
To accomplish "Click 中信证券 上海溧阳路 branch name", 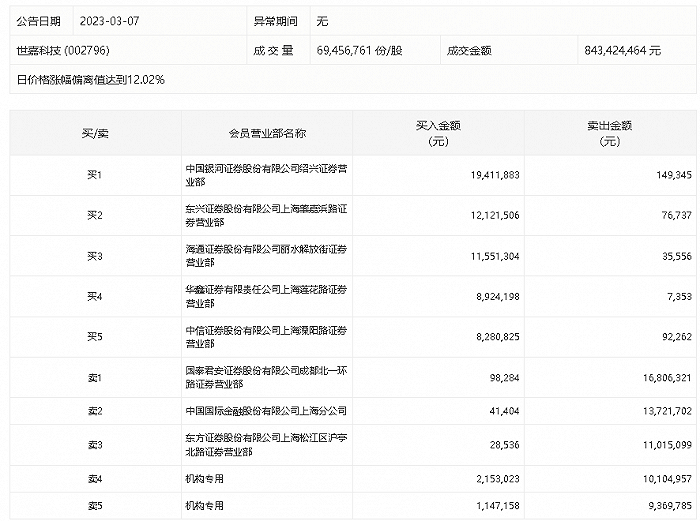I will (x=267, y=337).
